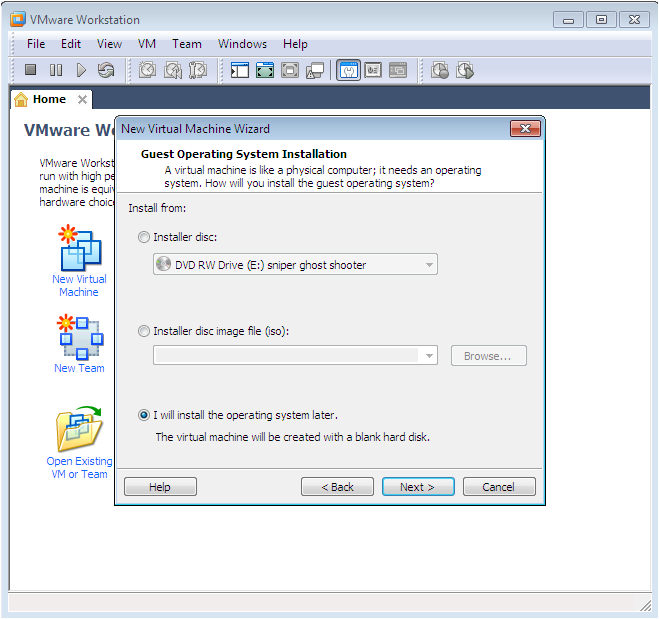Click the Browse... button for ISO file
Viewport: 659px width, 619px height.
488,356
